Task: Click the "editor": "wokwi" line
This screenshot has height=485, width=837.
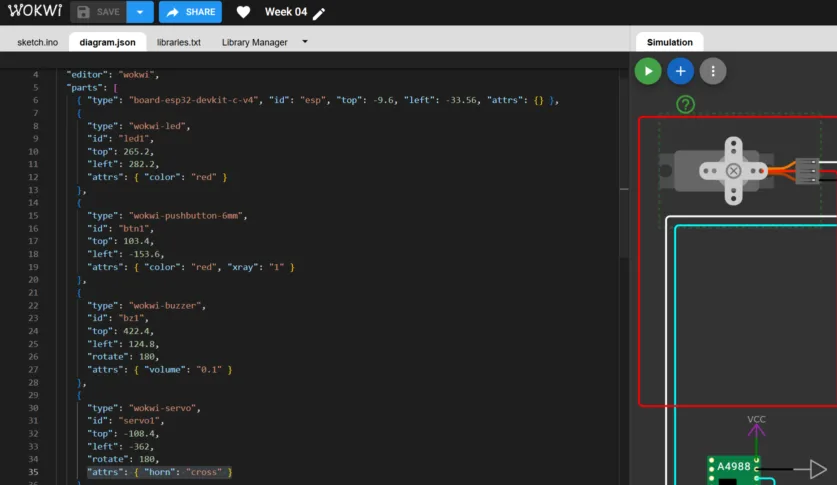Action: (113, 74)
